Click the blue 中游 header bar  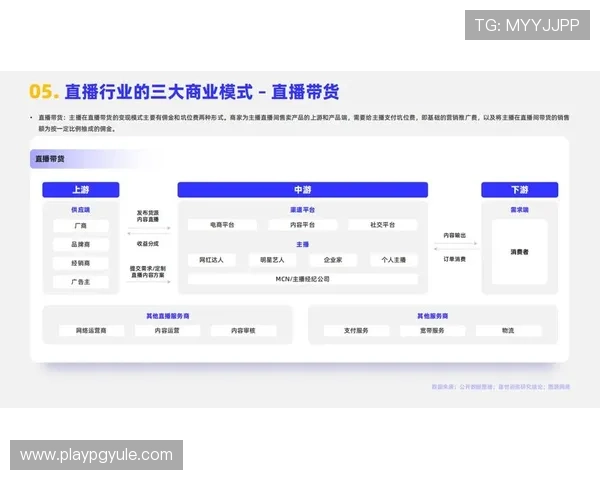(303, 190)
